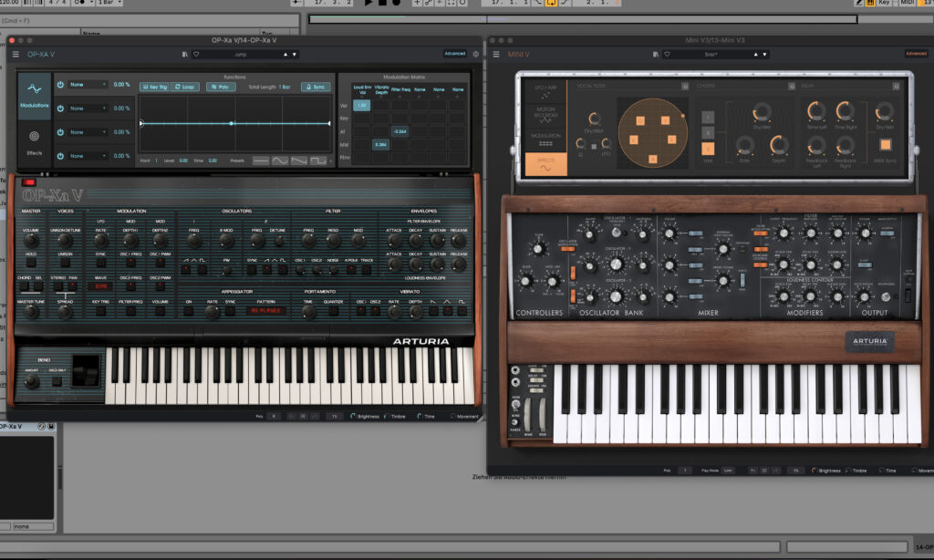The height and width of the screenshot is (560, 934).
Task: Toggle Mini V Vocal Filter power
Action: pyautogui.click(x=685, y=87)
